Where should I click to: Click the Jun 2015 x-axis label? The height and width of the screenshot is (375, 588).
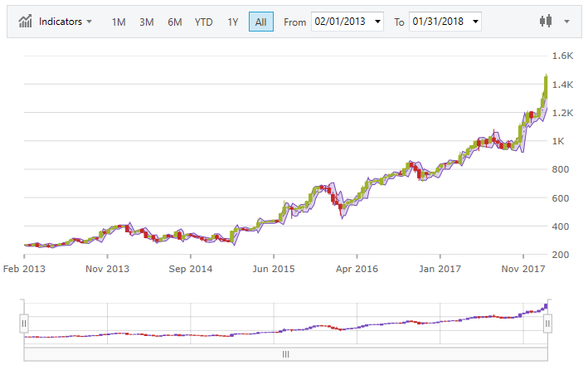pos(274,269)
